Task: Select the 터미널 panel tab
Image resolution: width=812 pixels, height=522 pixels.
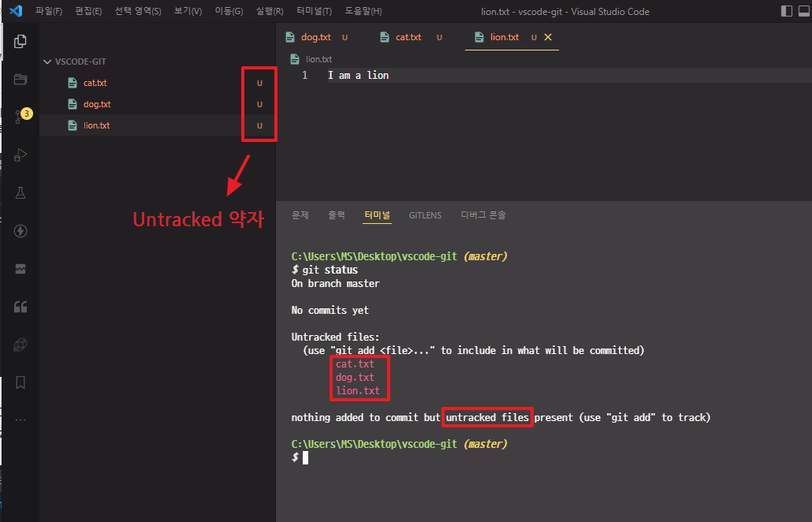Action: (377, 215)
